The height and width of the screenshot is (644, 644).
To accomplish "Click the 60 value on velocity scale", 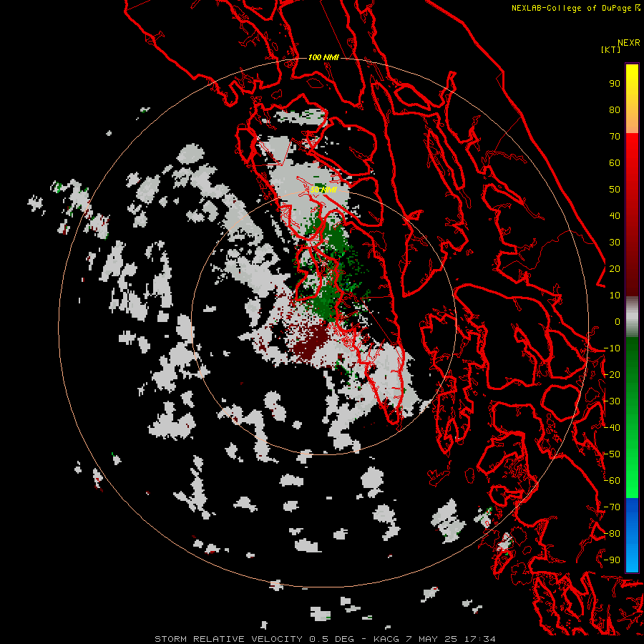I will pyautogui.click(x=615, y=162).
